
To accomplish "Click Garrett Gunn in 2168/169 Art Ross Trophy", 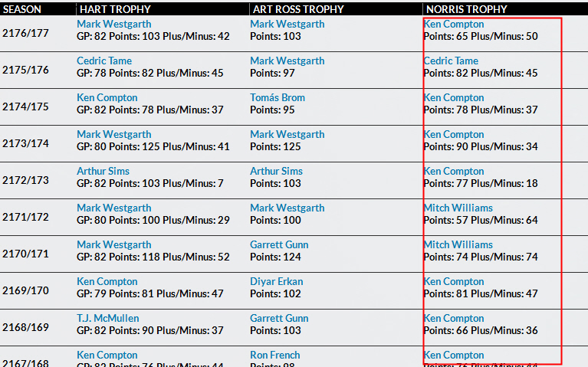I will click(279, 318).
